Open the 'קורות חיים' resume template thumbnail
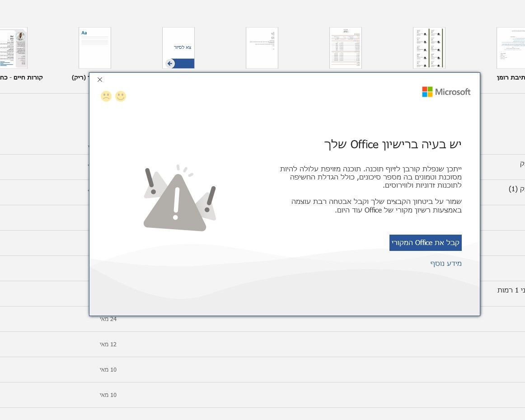 14,48
